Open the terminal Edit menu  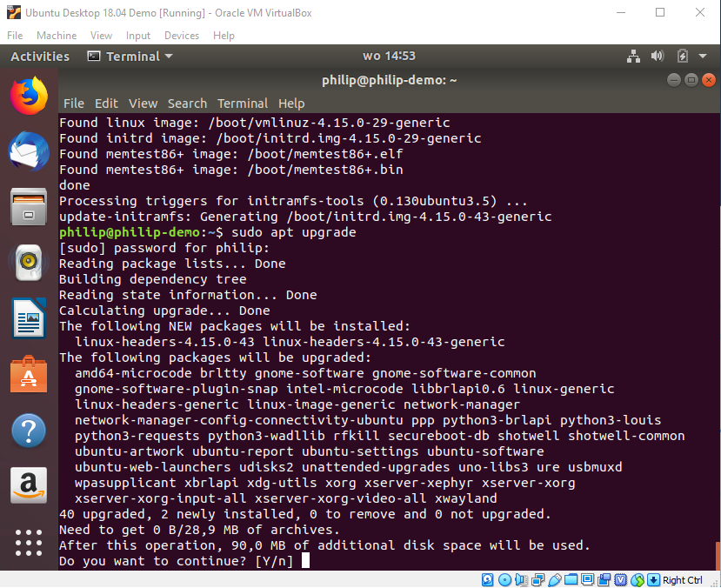106,104
